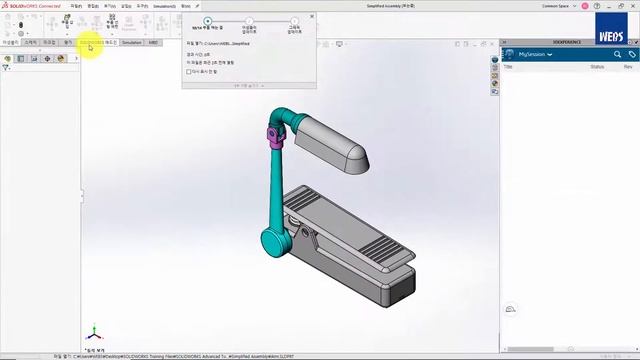
Task: Click the 3DEXPERIENCE globe task pane icon
Action: tap(495, 60)
